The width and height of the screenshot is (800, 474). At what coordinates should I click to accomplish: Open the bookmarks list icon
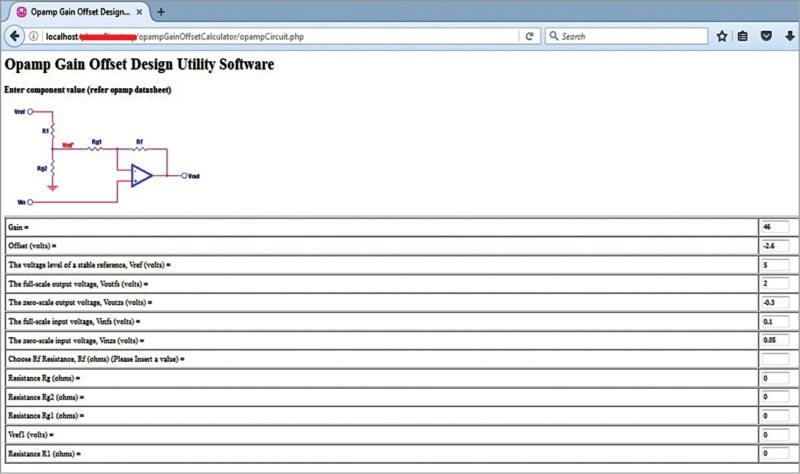[743, 36]
